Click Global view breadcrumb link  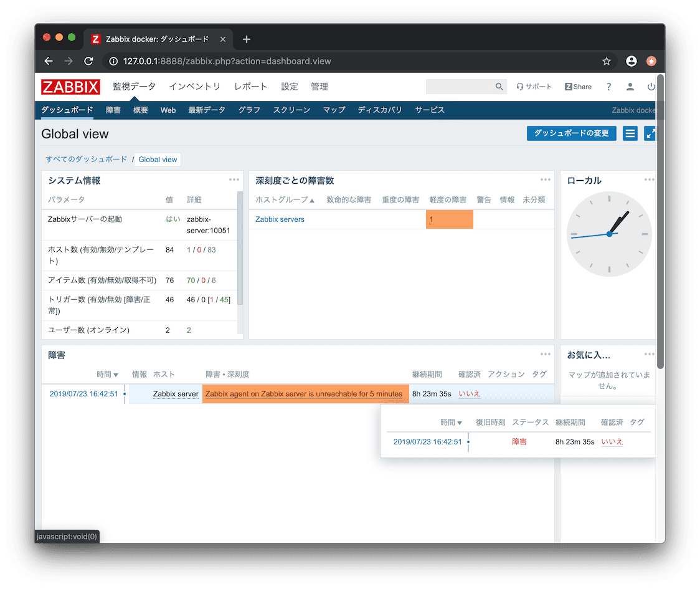[x=158, y=160]
